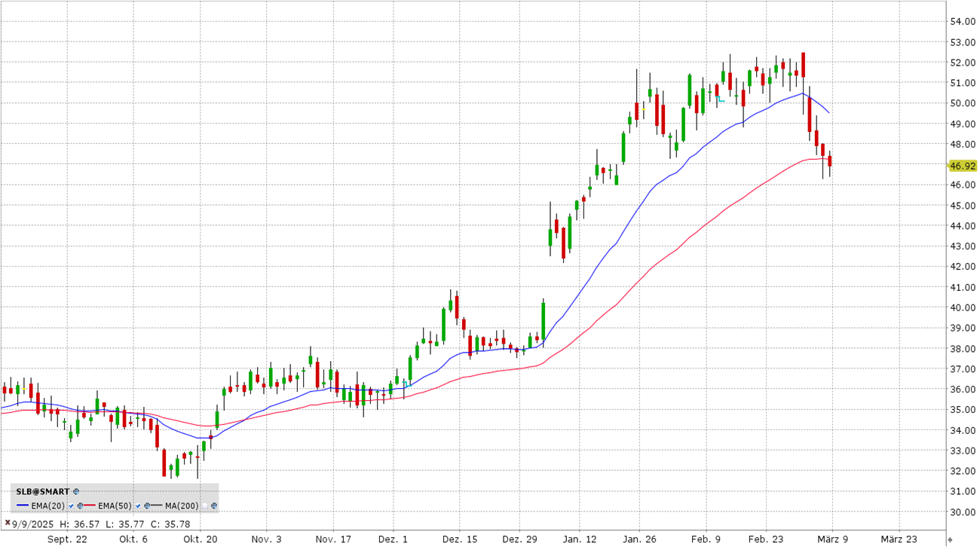The image size is (980, 550).
Task: Click the red X beside the 9/9/2025 readout
Action: 8,523
